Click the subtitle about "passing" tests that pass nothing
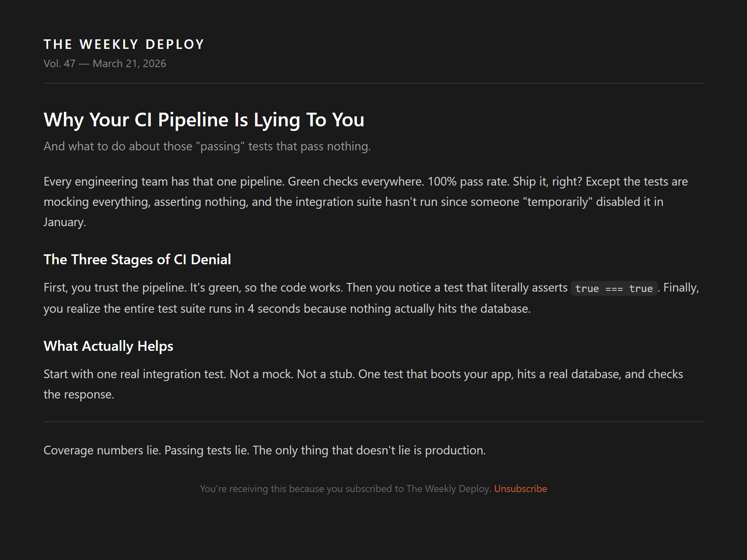The width and height of the screenshot is (747, 560). click(207, 146)
